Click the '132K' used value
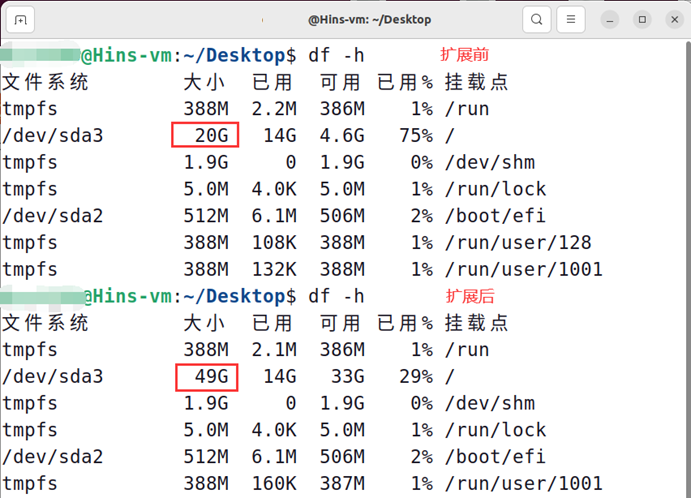Viewport: 691px width, 498px height. pyautogui.click(x=274, y=269)
